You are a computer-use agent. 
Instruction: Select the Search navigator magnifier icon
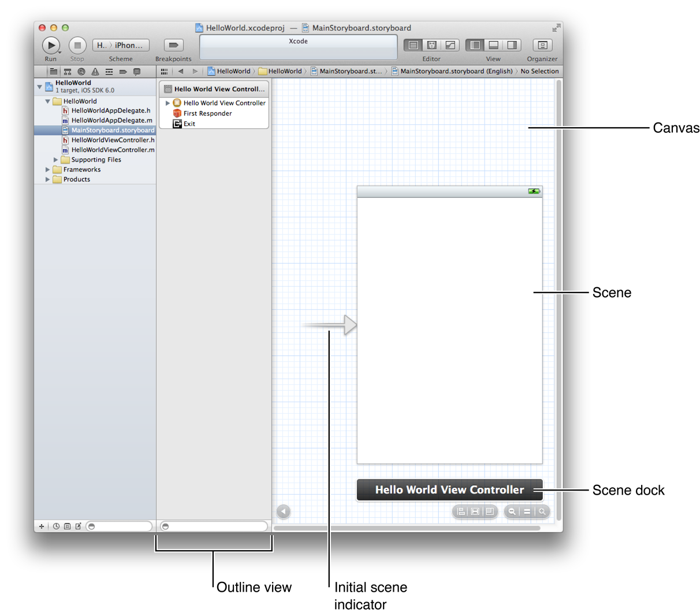(81, 71)
